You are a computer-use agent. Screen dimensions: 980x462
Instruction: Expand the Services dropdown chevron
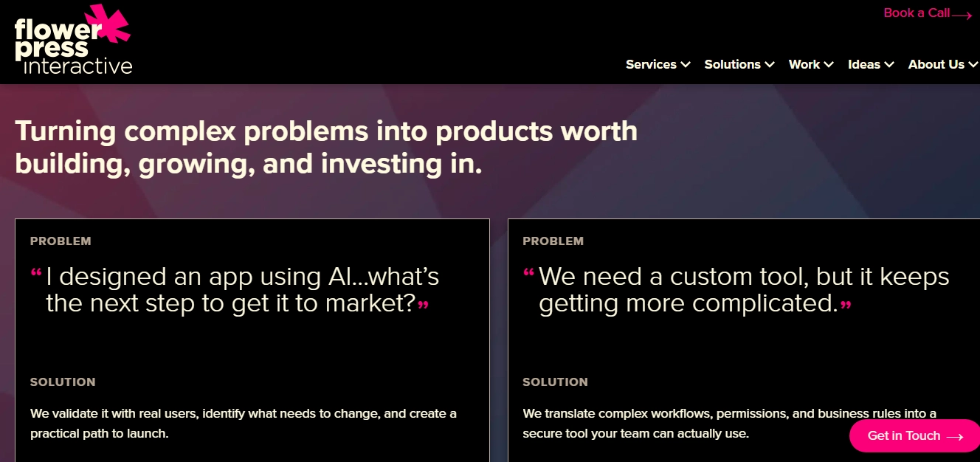[x=686, y=65]
